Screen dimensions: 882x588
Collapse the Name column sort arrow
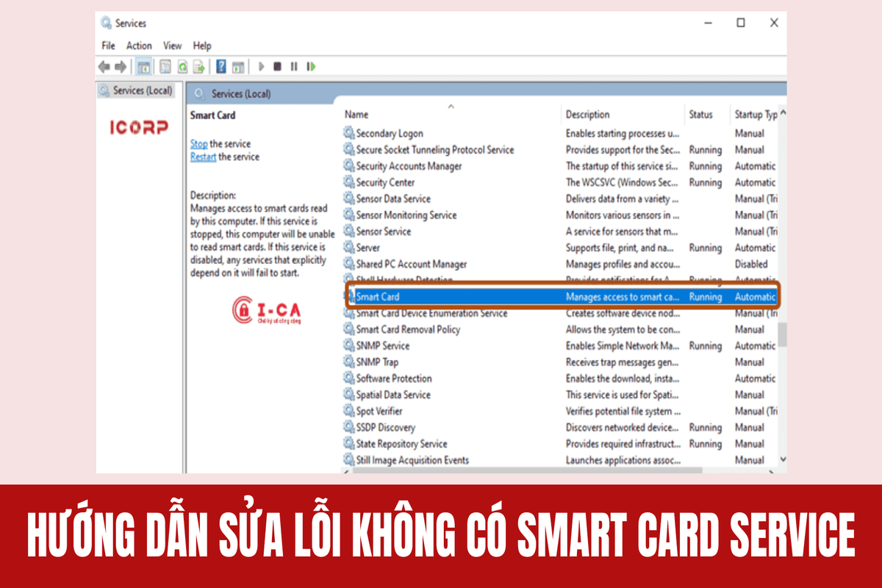click(451, 106)
